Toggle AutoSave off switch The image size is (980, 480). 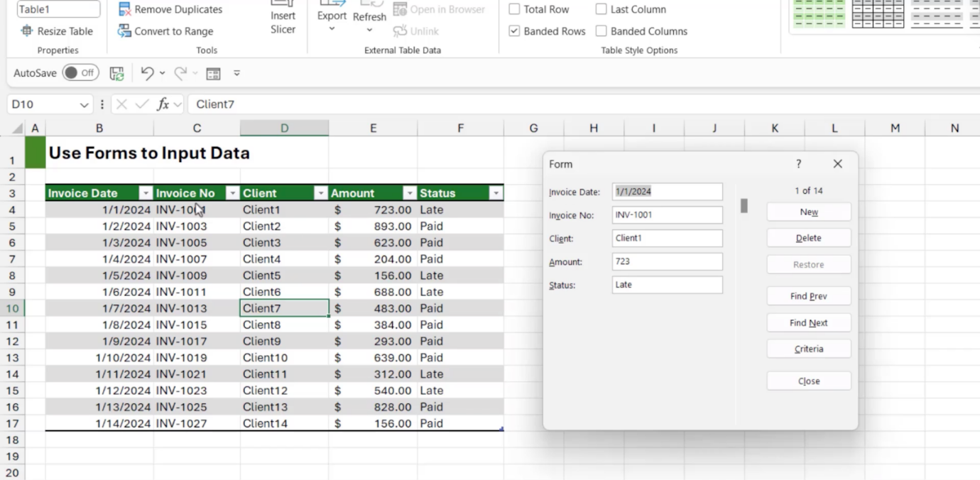tap(80, 72)
